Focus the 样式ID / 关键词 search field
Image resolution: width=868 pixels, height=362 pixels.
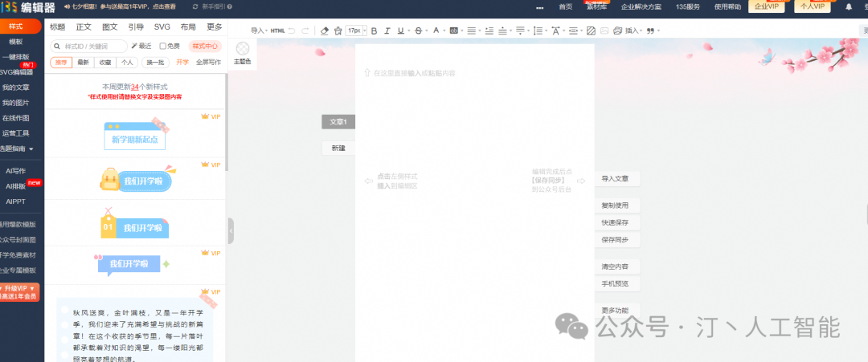coord(88,47)
